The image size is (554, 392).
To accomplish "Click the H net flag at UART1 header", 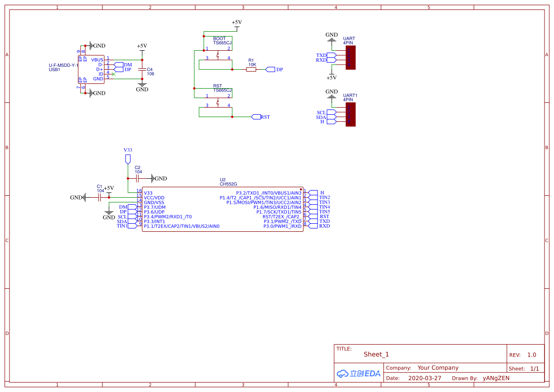I will 332,122.
